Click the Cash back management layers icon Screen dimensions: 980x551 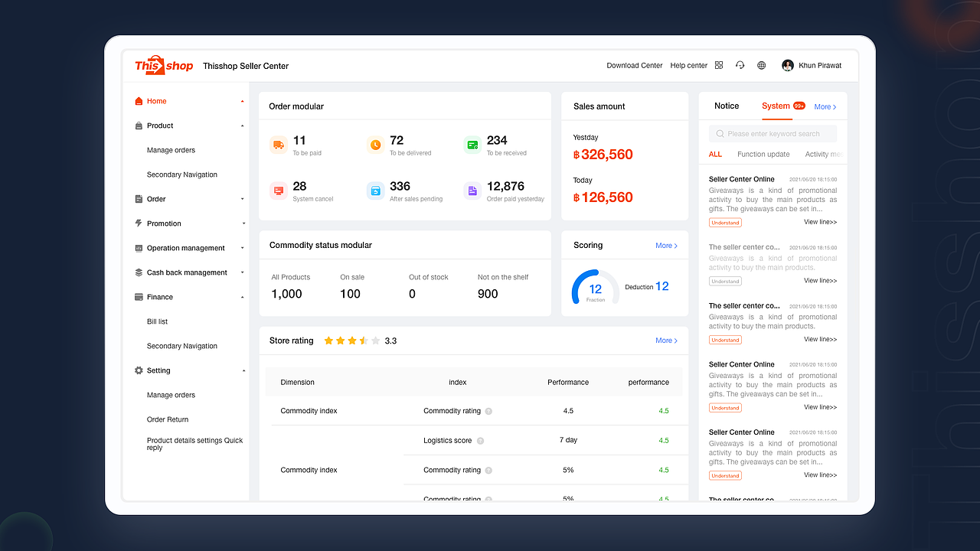(139, 272)
